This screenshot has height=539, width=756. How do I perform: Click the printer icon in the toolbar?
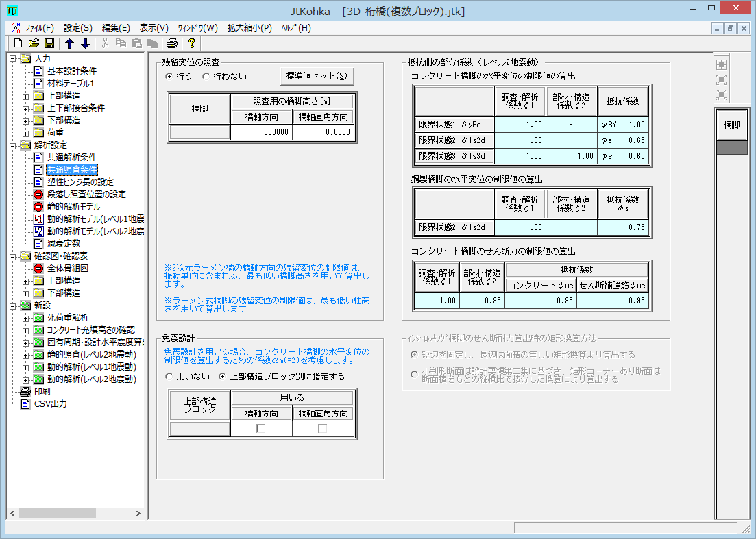[171, 43]
